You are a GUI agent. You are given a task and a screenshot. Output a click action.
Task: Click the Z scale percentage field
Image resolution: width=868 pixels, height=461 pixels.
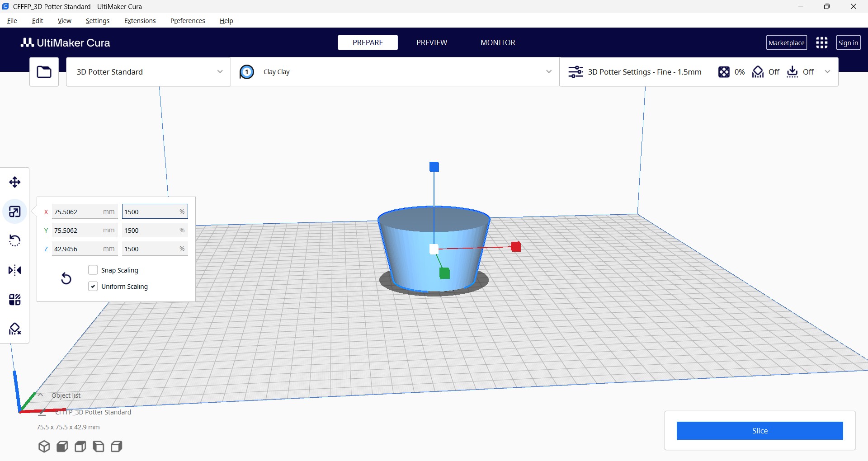(155, 249)
